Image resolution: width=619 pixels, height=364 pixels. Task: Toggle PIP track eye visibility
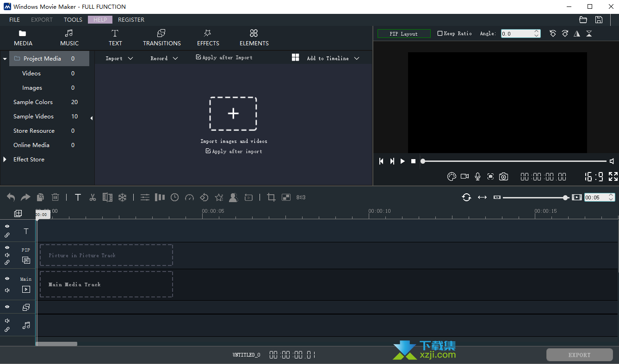(x=7, y=247)
